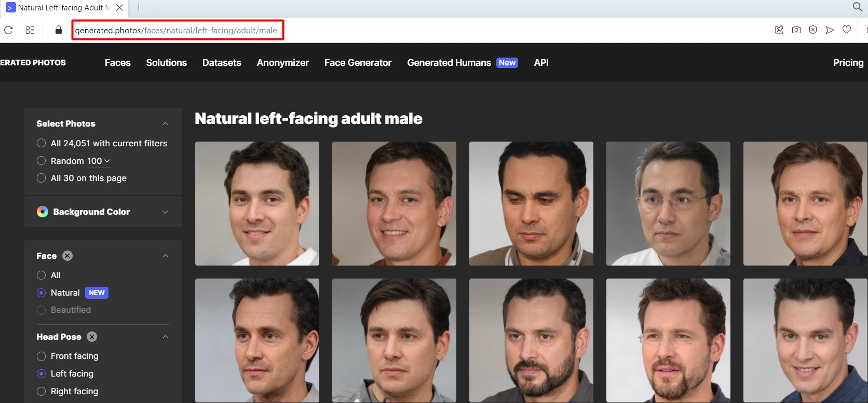Open photo of man looking down
This screenshot has height=403, width=868.
click(531, 203)
